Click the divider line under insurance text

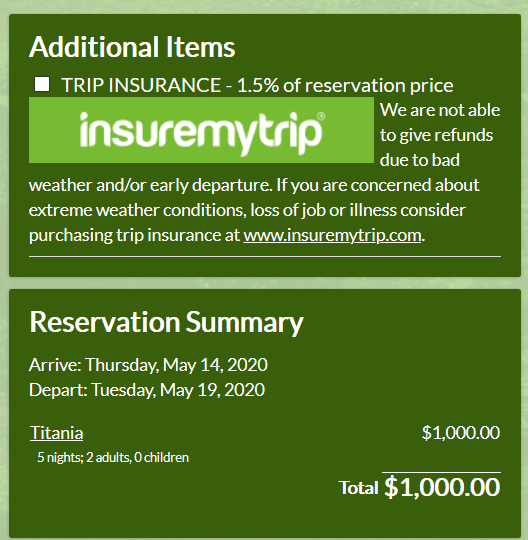coord(265,257)
